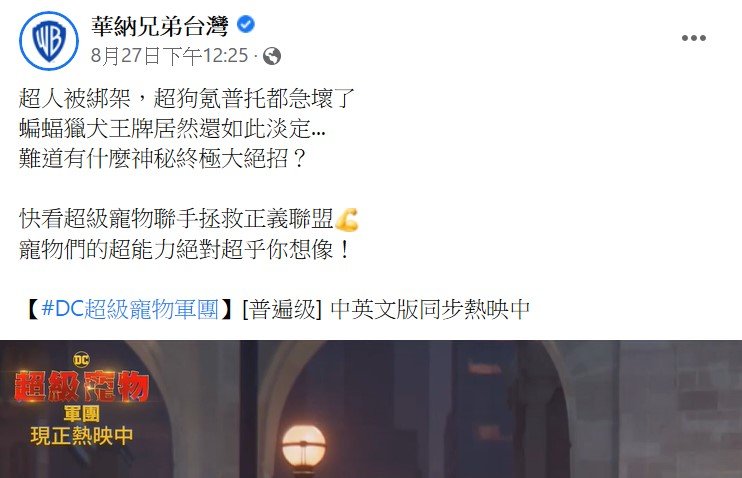Click the 現正熱映中 caption in the video
742x478 pixels.
pos(81,436)
